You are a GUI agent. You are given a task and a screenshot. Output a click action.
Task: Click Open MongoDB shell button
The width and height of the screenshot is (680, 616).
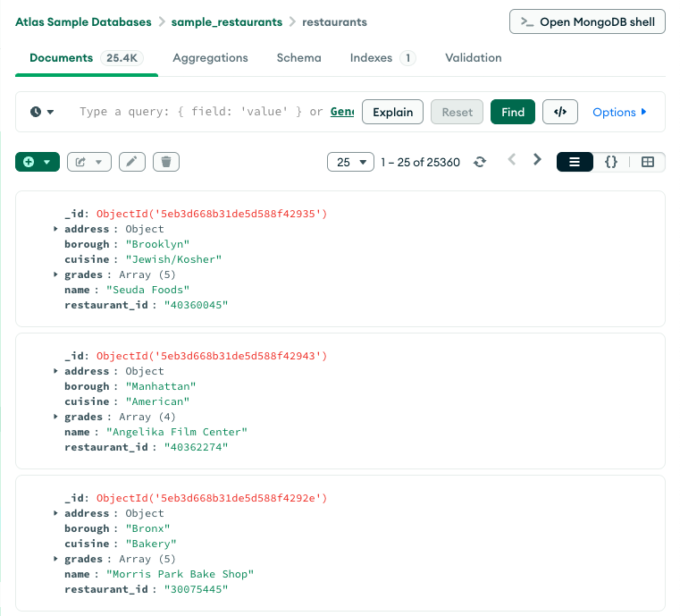tap(587, 21)
